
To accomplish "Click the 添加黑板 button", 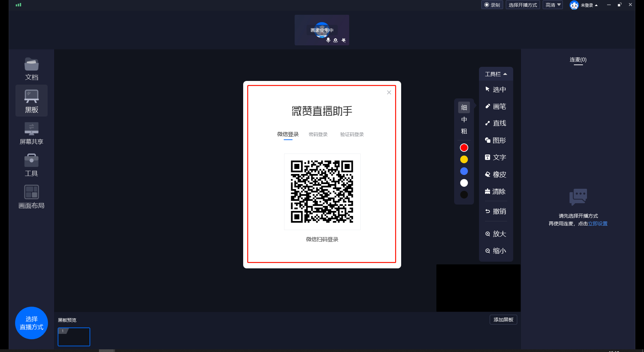I will click(x=503, y=320).
